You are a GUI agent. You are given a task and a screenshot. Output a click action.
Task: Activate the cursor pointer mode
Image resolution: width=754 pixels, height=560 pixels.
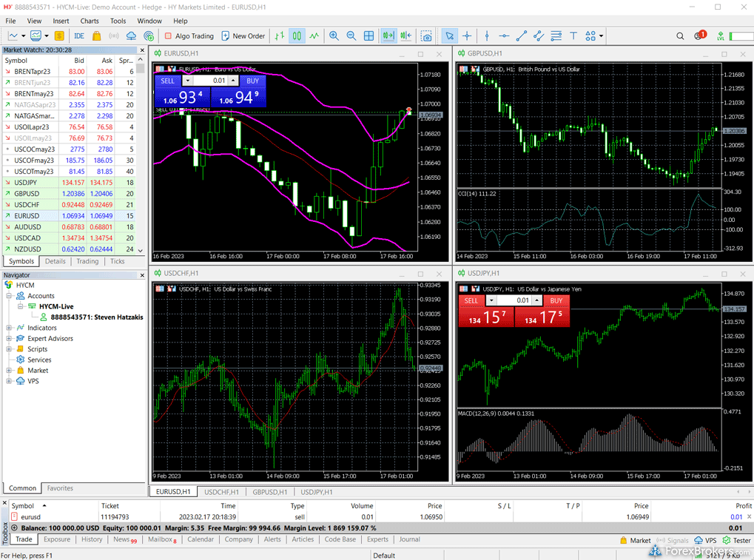point(449,36)
